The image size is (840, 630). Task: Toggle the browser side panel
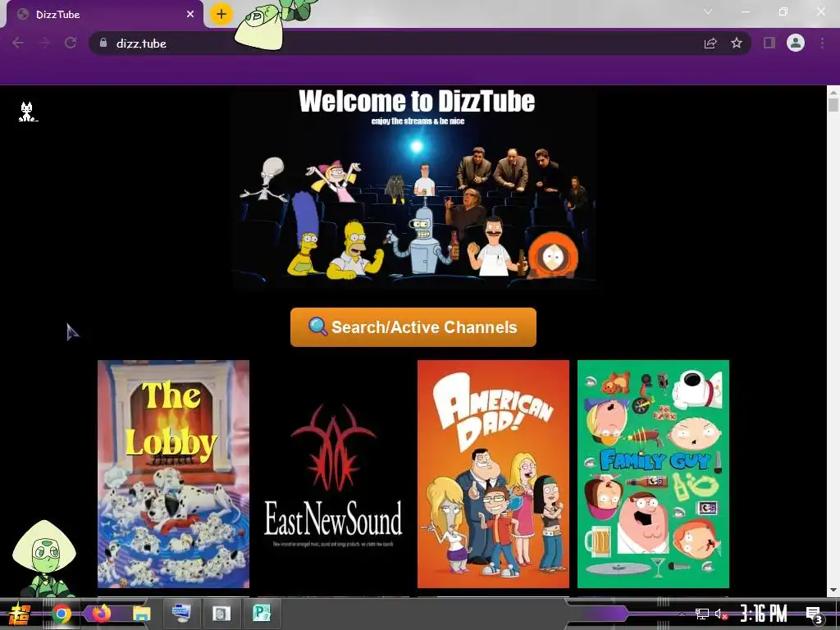tap(769, 43)
